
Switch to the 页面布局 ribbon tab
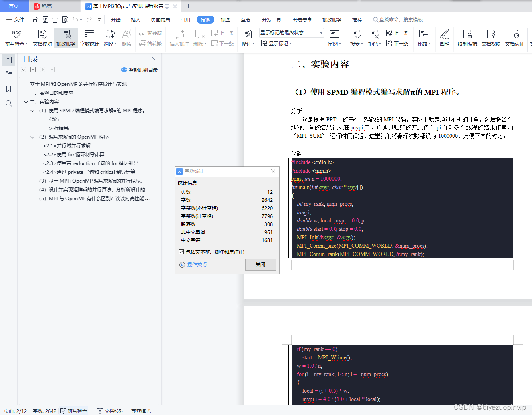pos(160,19)
